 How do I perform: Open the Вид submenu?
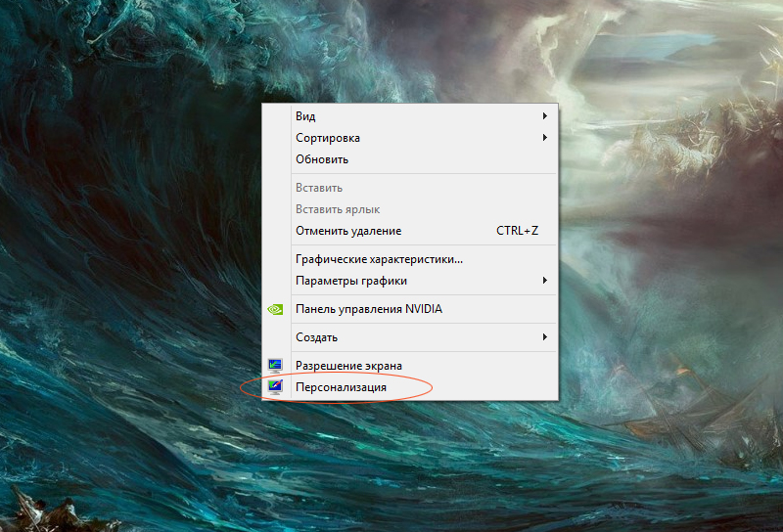pos(409,116)
